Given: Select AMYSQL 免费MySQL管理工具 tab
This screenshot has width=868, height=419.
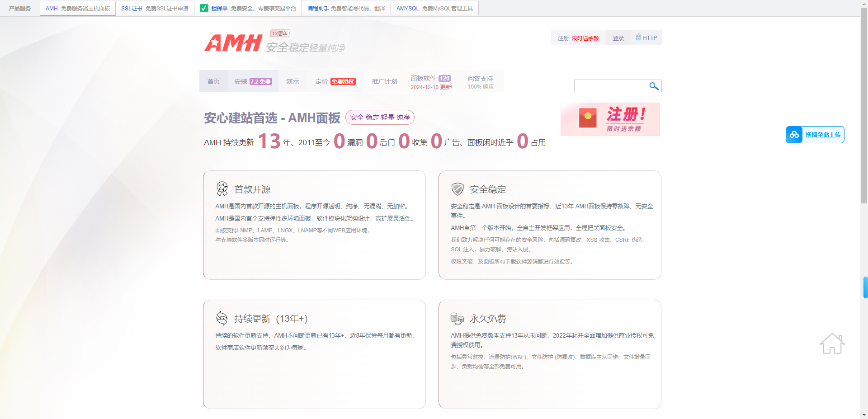Looking at the screenshot, I should pos(434,8).
